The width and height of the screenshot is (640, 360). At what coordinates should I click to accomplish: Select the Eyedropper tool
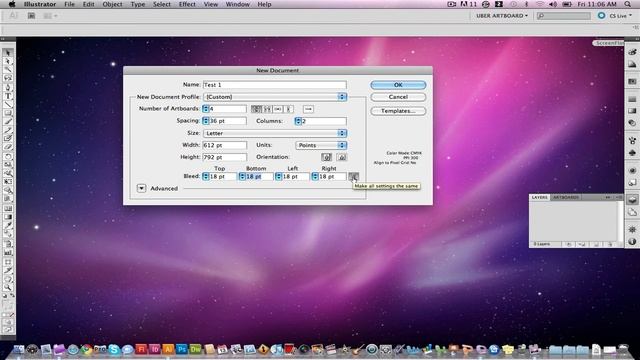8,225
